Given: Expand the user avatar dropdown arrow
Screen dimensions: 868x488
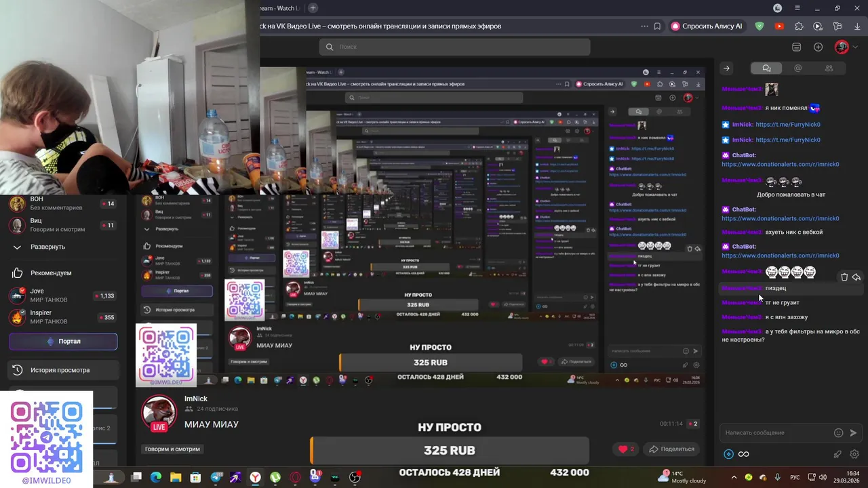Looking at the screenshot, I should point(855,47).
